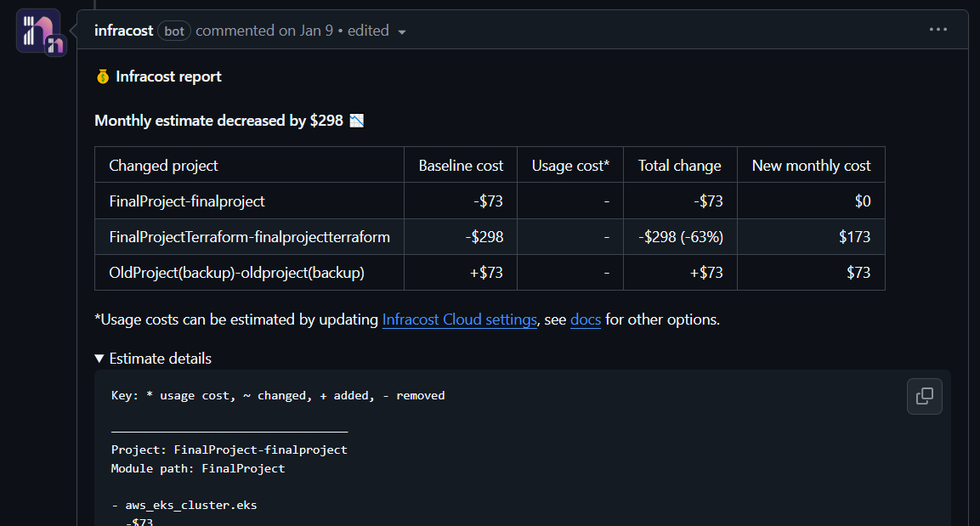Copy the estimate details code block

pos(925,396)
